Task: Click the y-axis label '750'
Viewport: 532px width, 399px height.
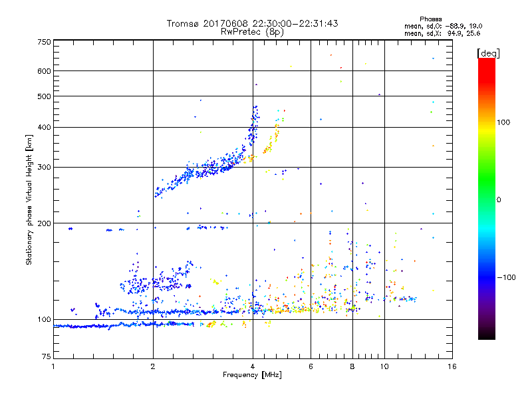Action: tap(44, 42)
